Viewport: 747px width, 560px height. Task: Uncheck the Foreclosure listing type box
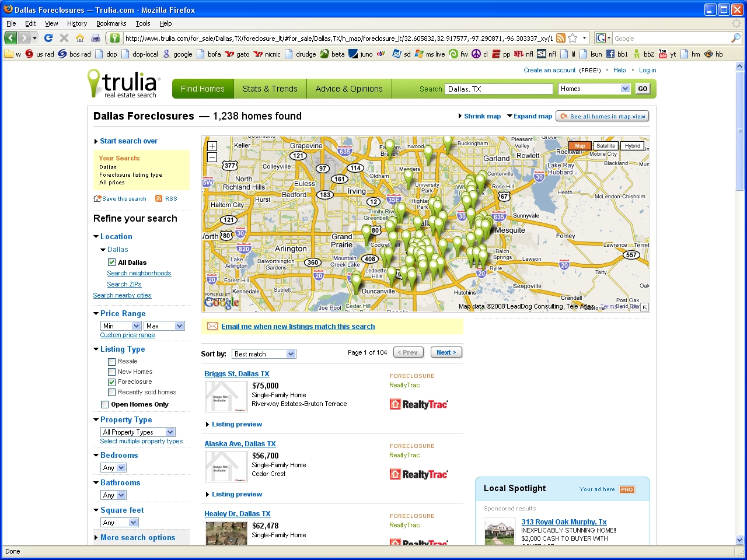point(111,382)
